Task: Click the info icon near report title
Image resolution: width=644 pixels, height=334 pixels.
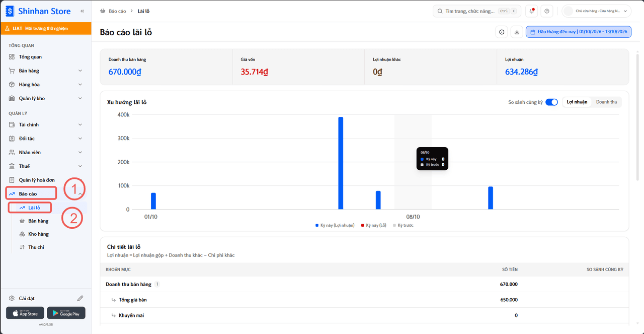Action: pos(502,32)
